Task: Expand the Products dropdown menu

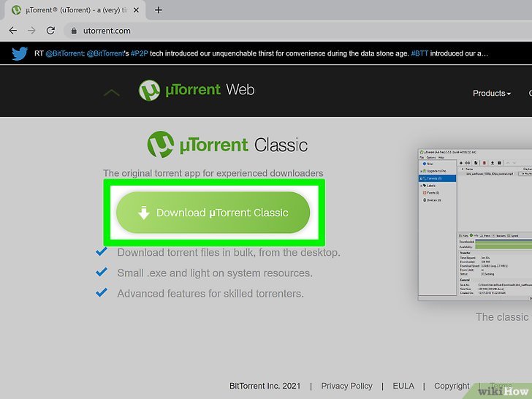Action: click(x=492, y=94)
